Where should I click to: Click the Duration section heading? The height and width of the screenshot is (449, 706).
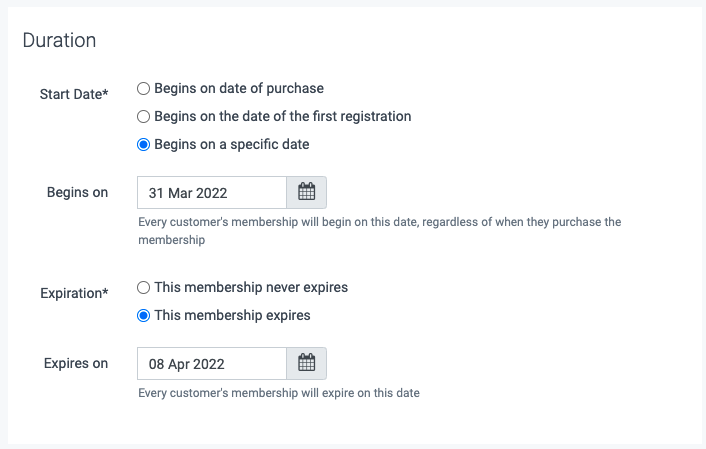(x=59, y=40)
